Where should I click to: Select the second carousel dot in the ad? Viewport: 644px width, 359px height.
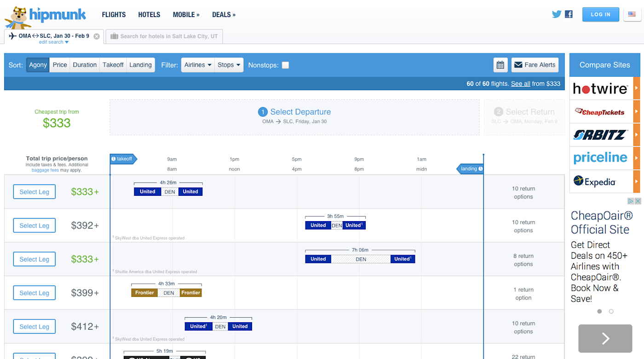coord(611,311)
